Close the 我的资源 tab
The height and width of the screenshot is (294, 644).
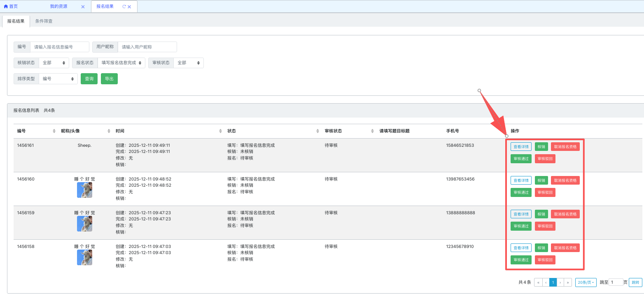click(83, 7)
